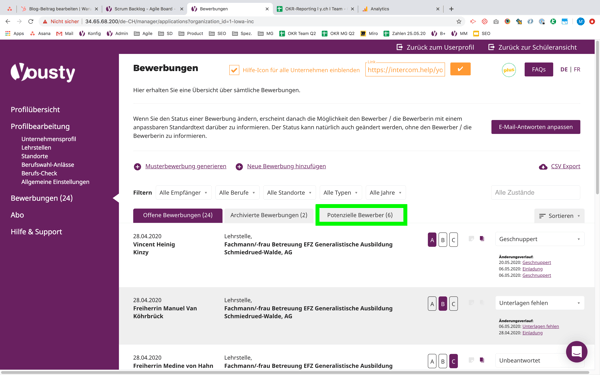This screenshot has width=600, height=375.
Task: Open the Alle Jahre filter dropdown
Action: point(385,192)
